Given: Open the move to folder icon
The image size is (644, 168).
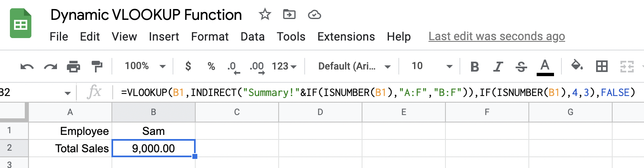Looking at the screenshot, I should [x=289, y=15].
